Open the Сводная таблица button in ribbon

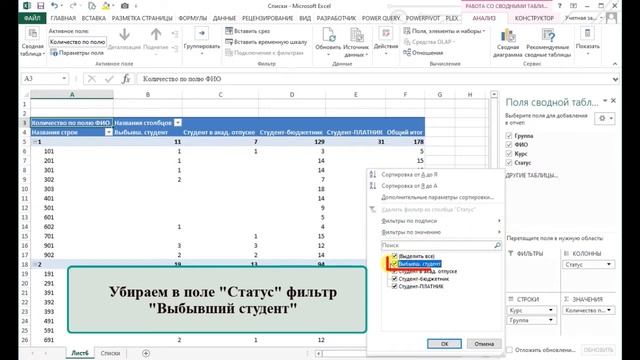33,42
